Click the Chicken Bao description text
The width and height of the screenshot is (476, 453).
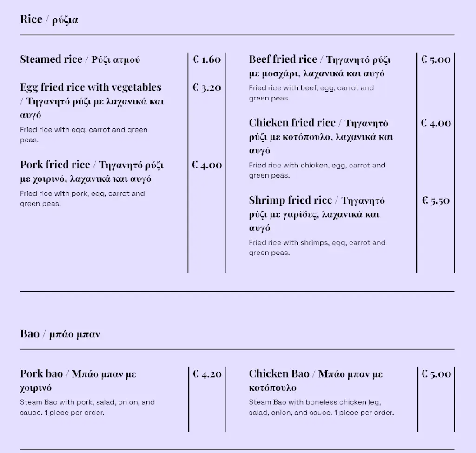pos(321,407)
